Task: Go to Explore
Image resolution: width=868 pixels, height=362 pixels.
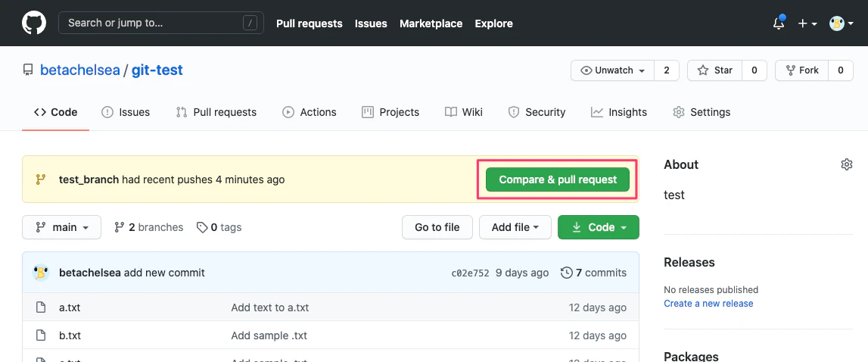Action: click(x=494, y=23)
